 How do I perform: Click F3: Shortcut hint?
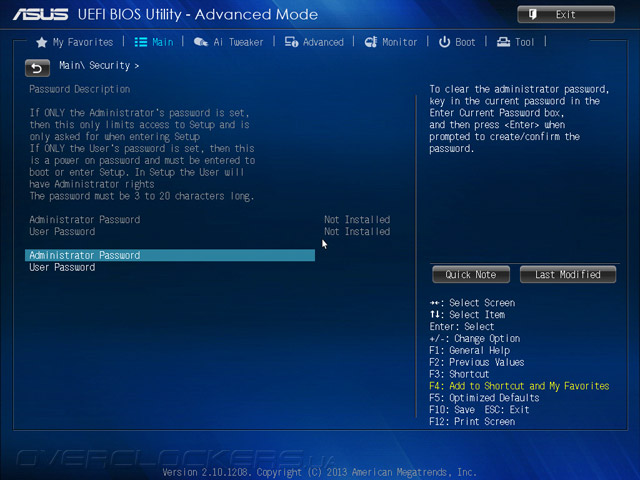pos(459,374)
